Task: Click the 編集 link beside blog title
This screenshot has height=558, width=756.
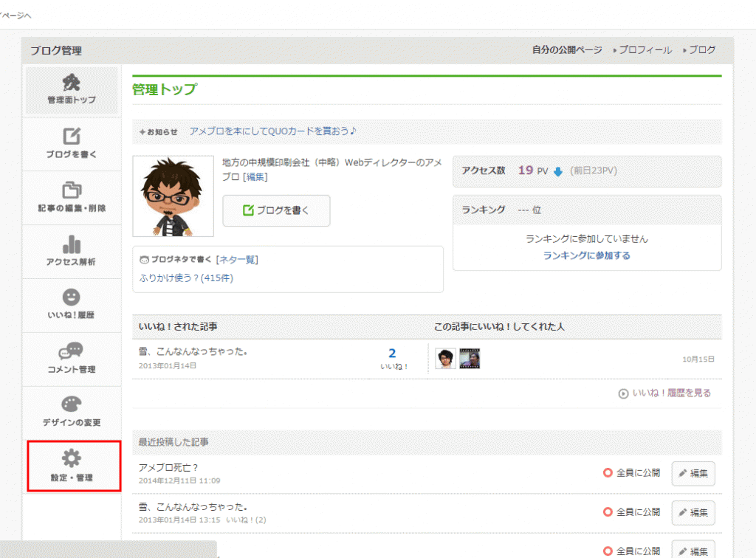Action: tap(255, 177)
